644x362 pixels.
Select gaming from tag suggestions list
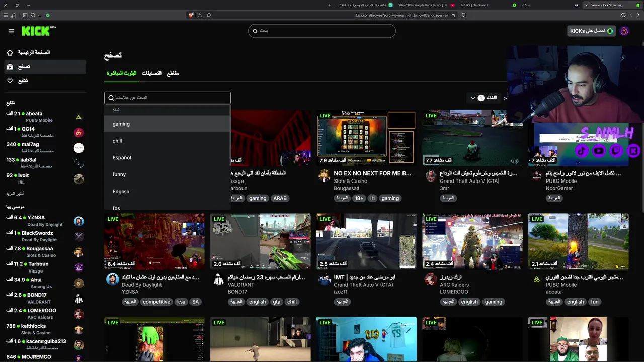[x=167, y=124]
